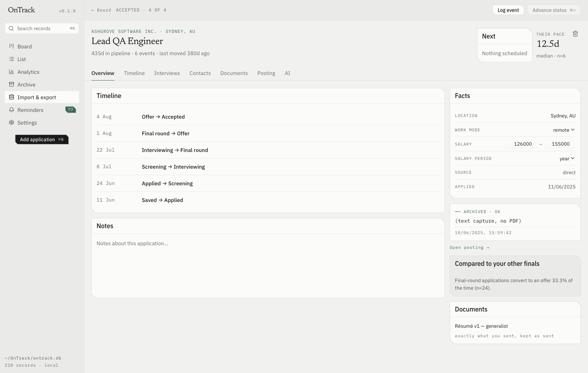588x373 pixels.
Task: Click the Add application button
Action: [42, 140]
